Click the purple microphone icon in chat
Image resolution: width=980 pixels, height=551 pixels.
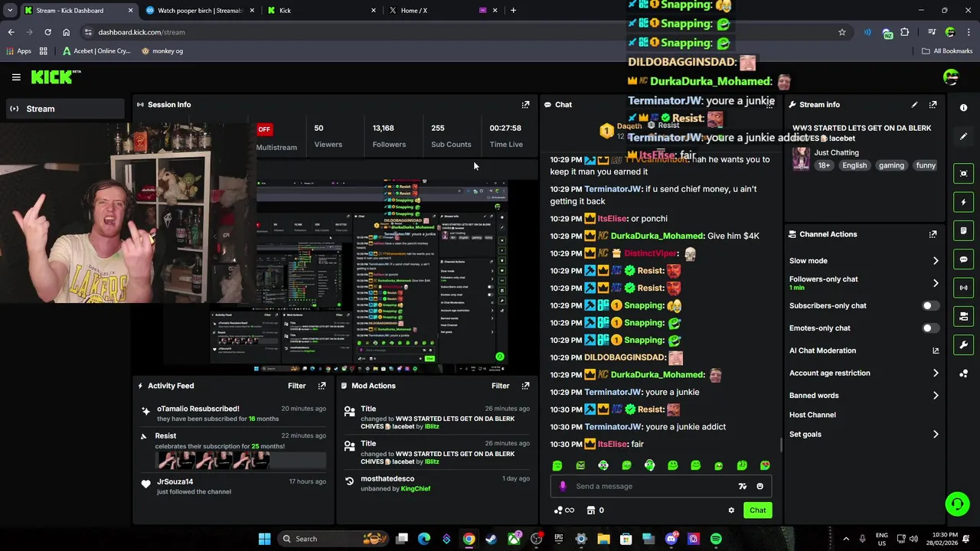563,486
